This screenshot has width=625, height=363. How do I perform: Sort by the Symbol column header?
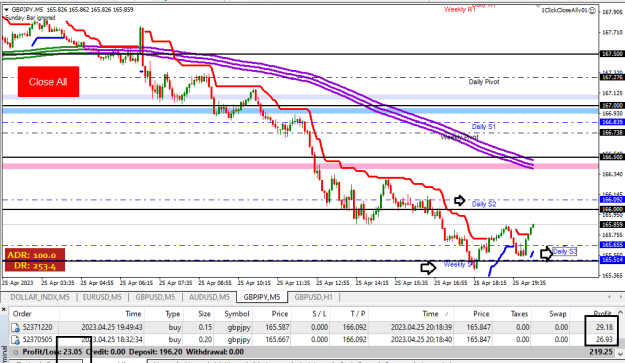point(237,314)
